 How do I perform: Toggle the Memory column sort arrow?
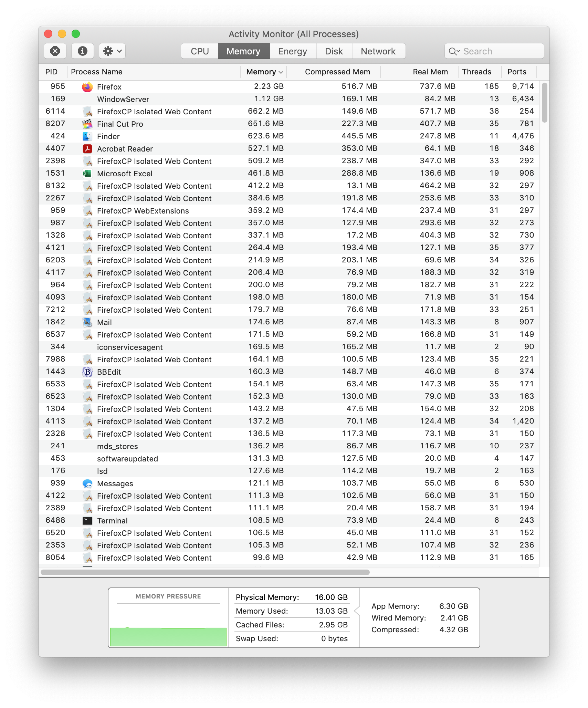[281, 72]
